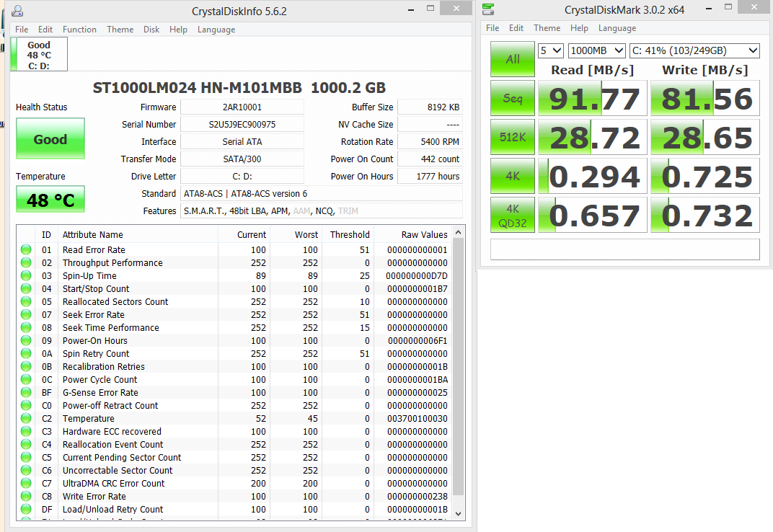Screen dimensions: 773x532
Task: Click the status dot beside Current Pending Sector Count
Action: point(26,458)
